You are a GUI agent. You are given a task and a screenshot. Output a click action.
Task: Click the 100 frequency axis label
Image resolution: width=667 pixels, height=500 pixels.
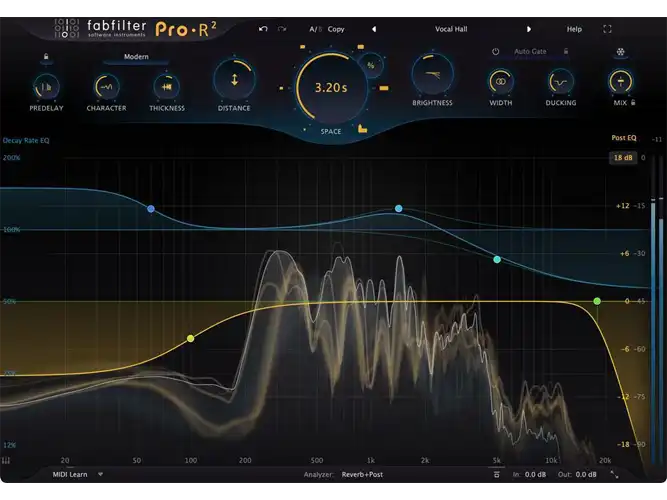[x=191, y=460]
